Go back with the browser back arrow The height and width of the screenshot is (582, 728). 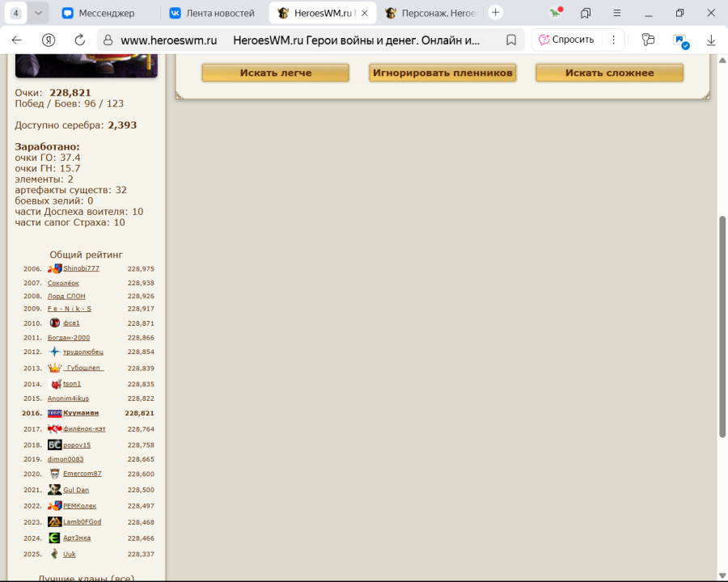17,40
